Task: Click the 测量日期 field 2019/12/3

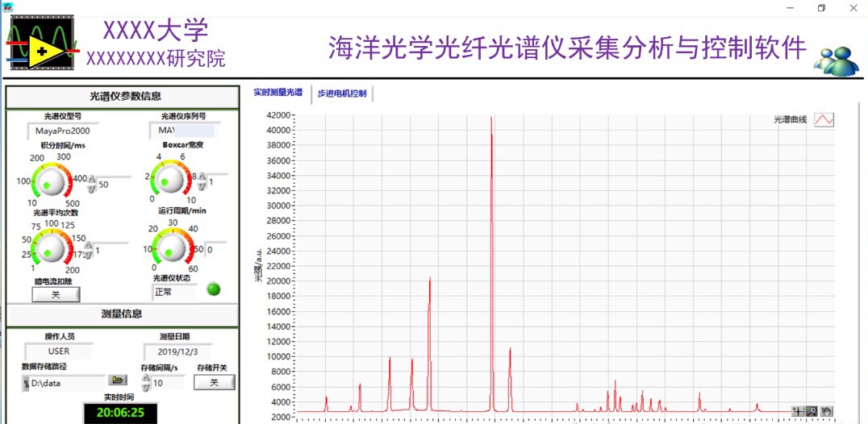Action: 177,351
